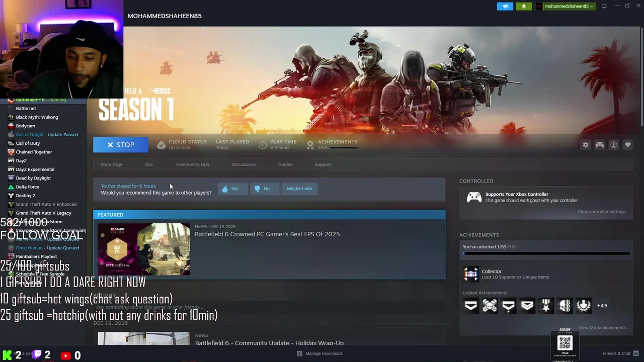644x362 pixels.
Task: Open the Discussions tab
Action: pyautogui.click(x=244, y=164)
